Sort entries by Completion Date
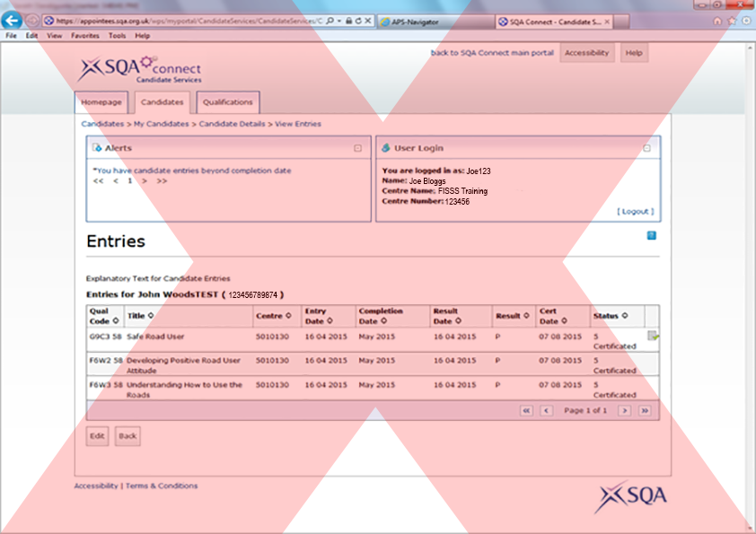756x534 pixels. 383,320
